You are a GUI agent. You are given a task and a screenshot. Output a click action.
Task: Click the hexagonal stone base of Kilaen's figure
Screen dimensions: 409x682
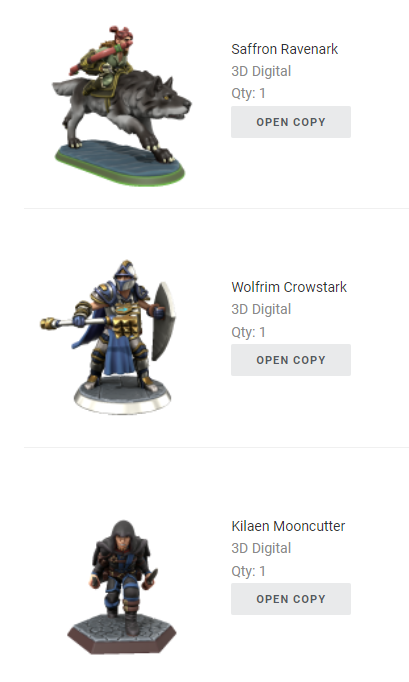[x=122, y=634]
